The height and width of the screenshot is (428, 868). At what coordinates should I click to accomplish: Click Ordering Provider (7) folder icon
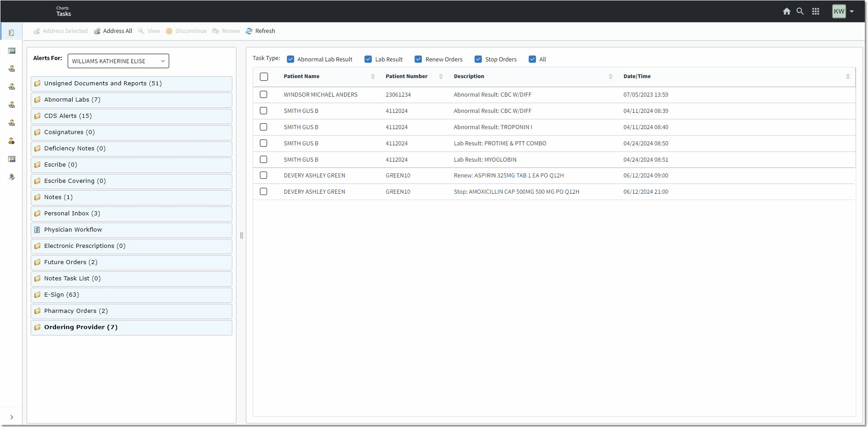tap(37, 327)
